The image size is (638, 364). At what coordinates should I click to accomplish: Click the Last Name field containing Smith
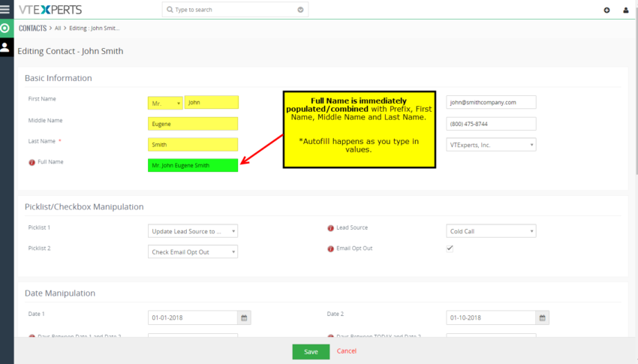click(x=193, y=144)
